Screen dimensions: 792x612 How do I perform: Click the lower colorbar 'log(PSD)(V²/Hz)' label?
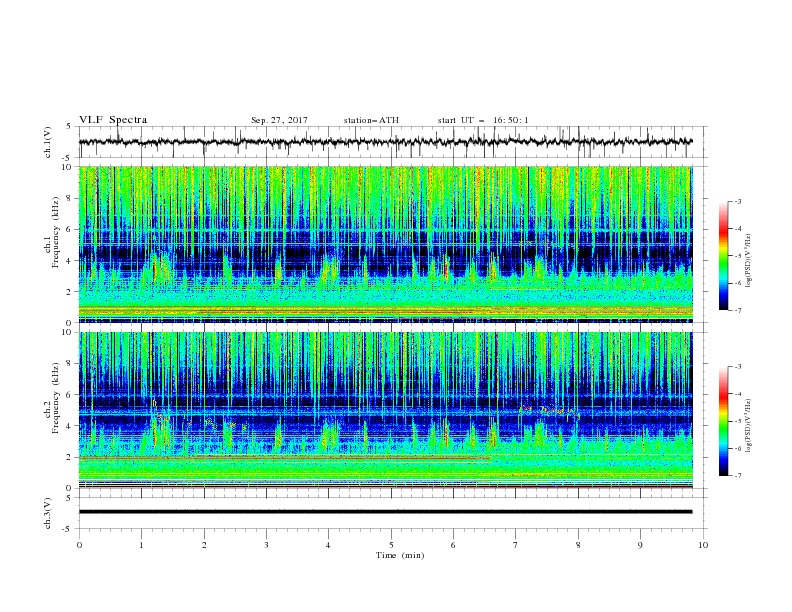[749, 425]
